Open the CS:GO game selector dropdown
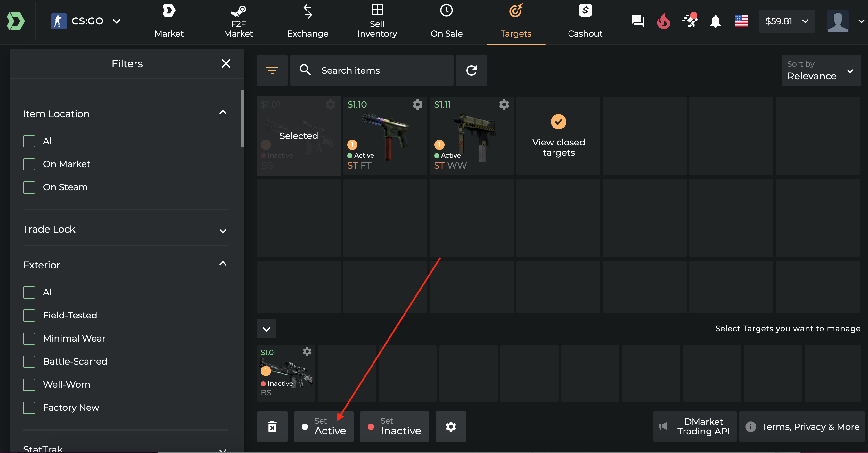Viewport: 868px width, 453px height. coord(86,21)
